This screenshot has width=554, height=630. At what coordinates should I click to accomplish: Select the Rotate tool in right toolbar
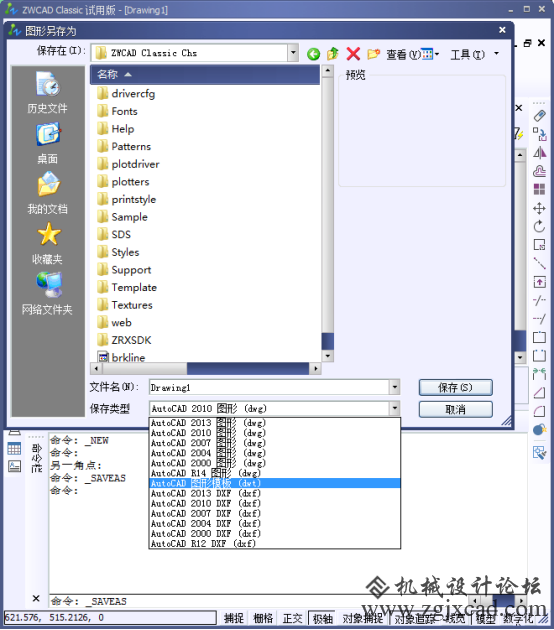click(540, 227)
